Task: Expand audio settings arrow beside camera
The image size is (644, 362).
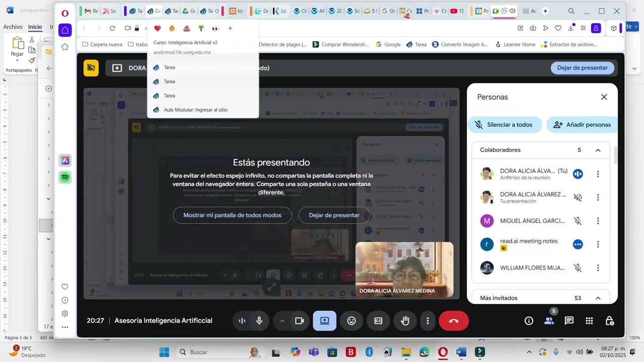Action: click(x=282, y=321)
